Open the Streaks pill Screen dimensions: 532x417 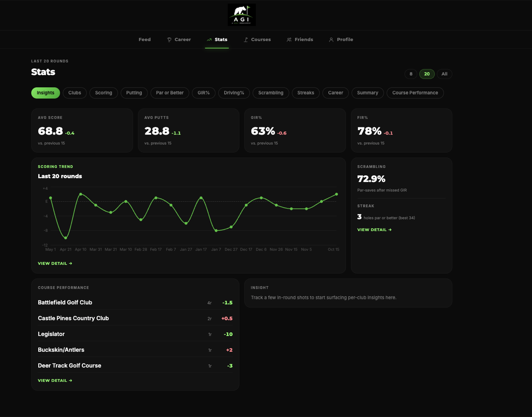[305, 93]
